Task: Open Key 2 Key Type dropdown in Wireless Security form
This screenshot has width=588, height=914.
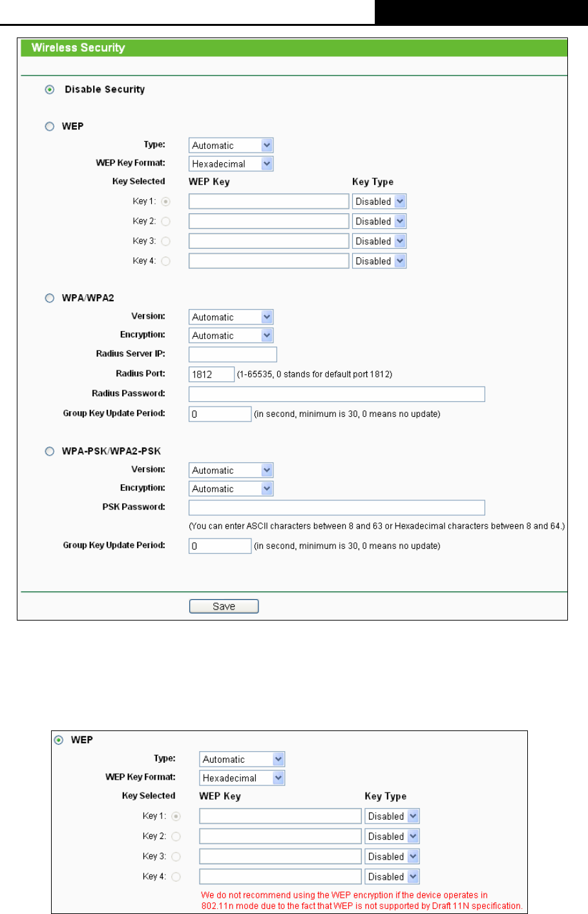Action: click(379, 221)
